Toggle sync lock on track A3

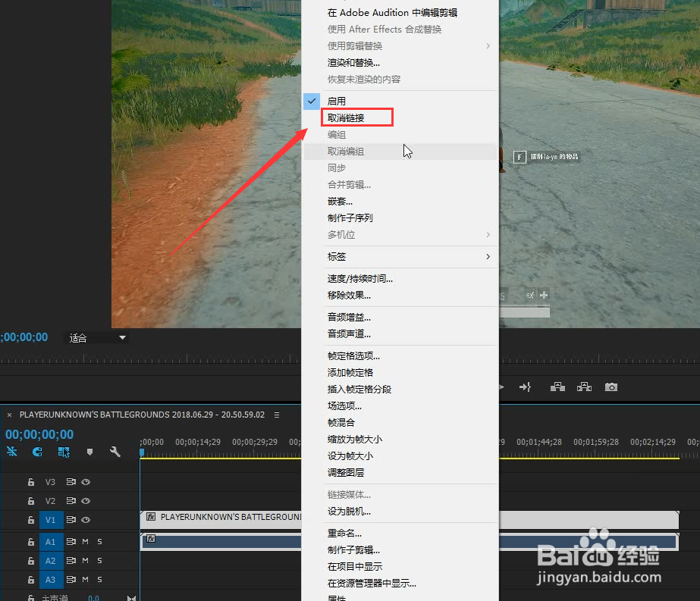tap(71, 579)
